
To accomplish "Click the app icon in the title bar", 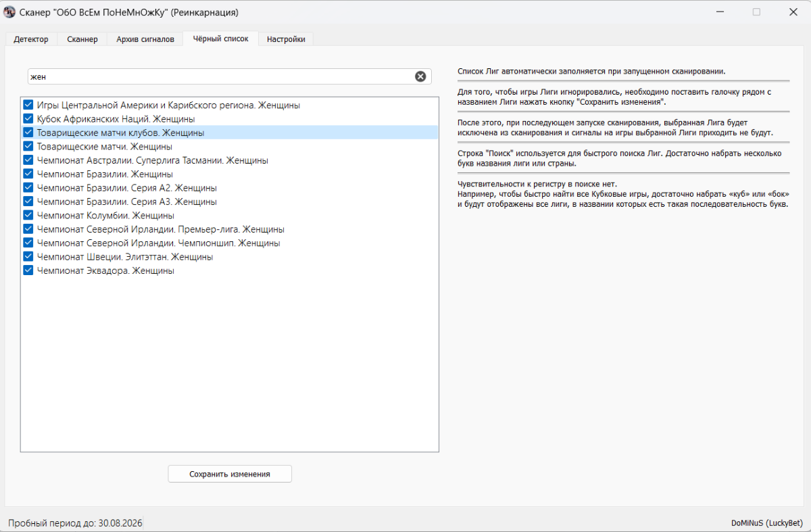I will click(10, 12).
